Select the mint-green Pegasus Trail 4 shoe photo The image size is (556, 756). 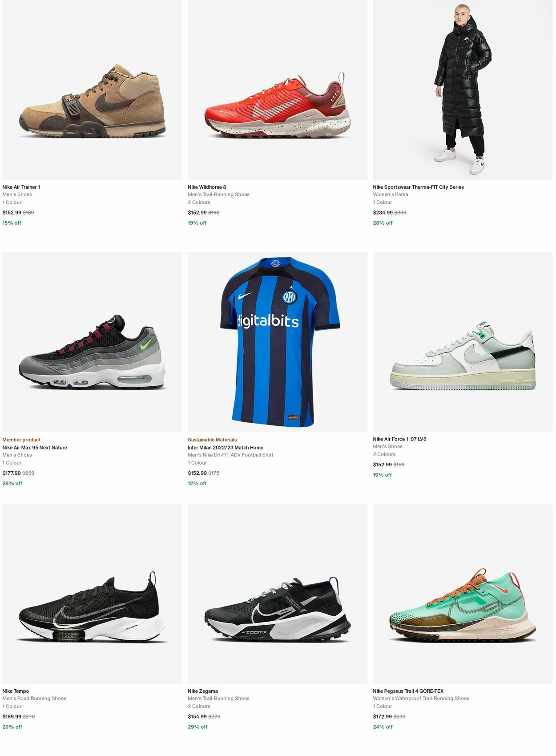pyautogui.click(x=463, y=601)
